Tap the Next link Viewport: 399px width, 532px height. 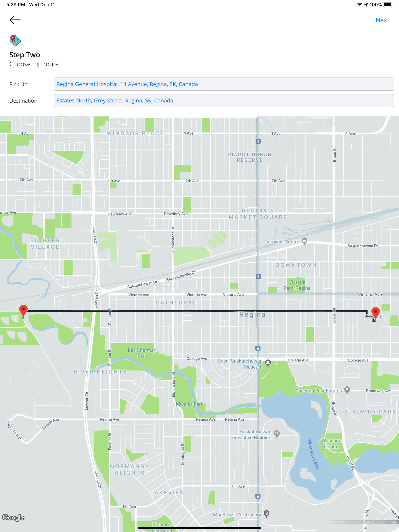[x=382, y=20]
